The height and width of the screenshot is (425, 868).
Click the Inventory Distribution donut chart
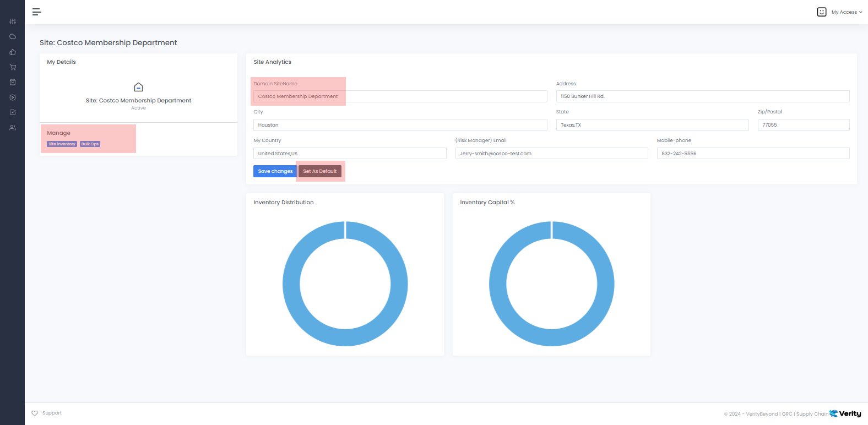click(x=345, y=284)
